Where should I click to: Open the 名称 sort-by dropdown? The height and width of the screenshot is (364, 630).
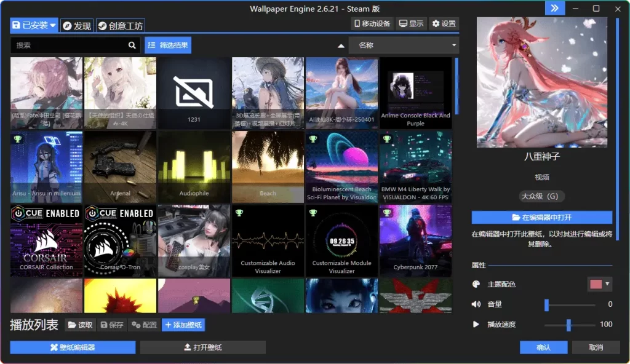click(404, 45)
